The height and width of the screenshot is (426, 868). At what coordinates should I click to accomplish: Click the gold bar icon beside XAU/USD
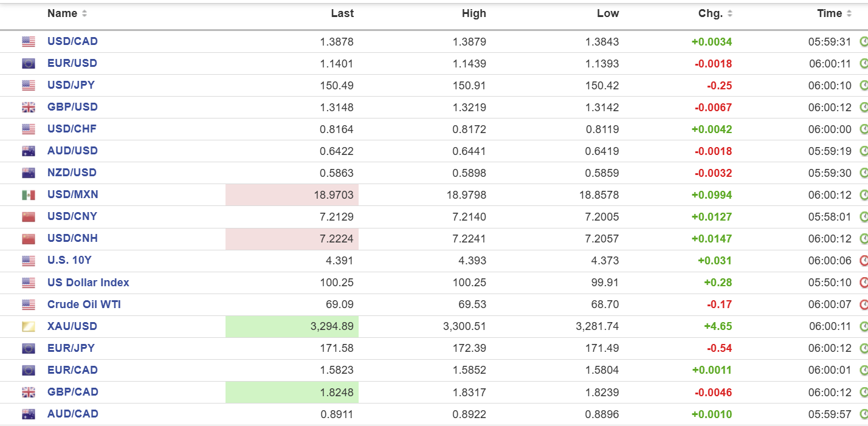pos(29,326)
